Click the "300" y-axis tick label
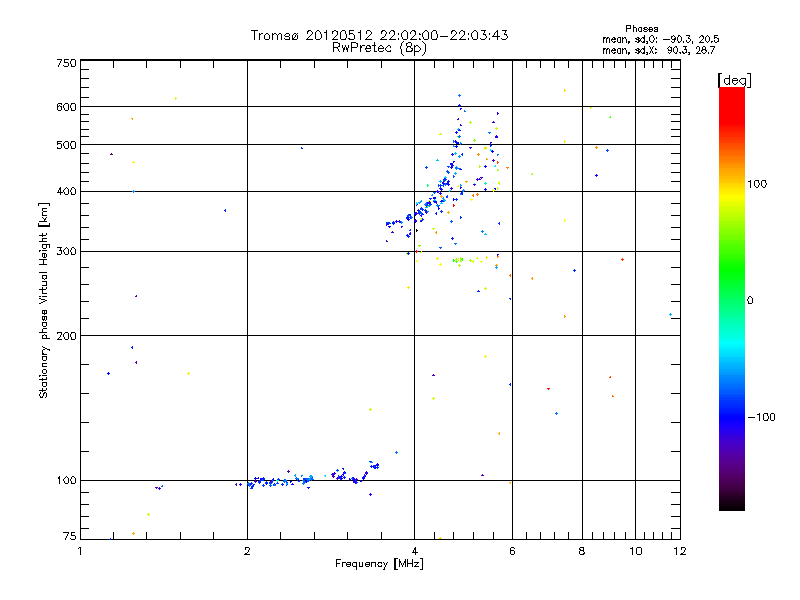Viewport: 800px width, 600px height. point(66,251)
